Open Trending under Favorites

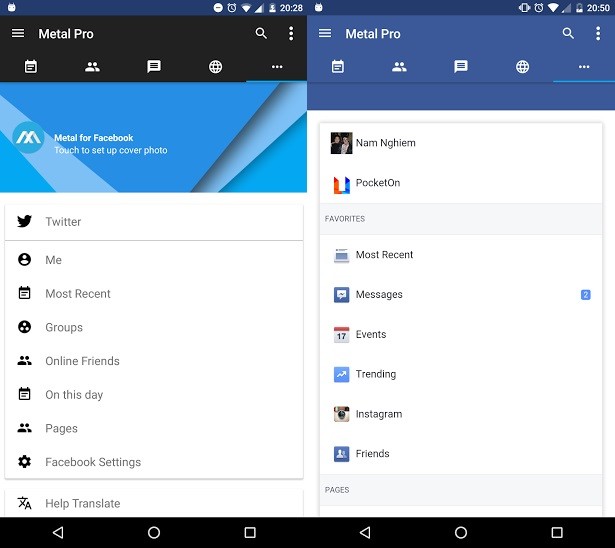pyautogui.click(x=461, y=374)
